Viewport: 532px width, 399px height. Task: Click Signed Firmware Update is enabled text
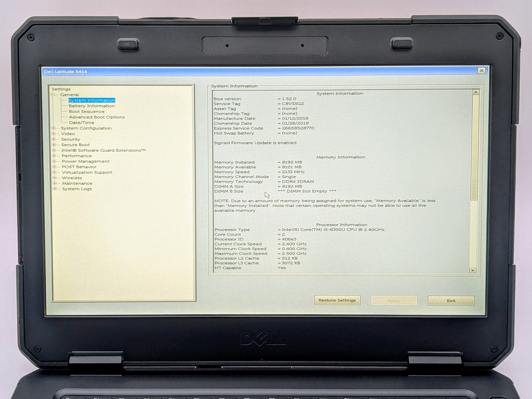pyautogui.click(x=255, y=143)
